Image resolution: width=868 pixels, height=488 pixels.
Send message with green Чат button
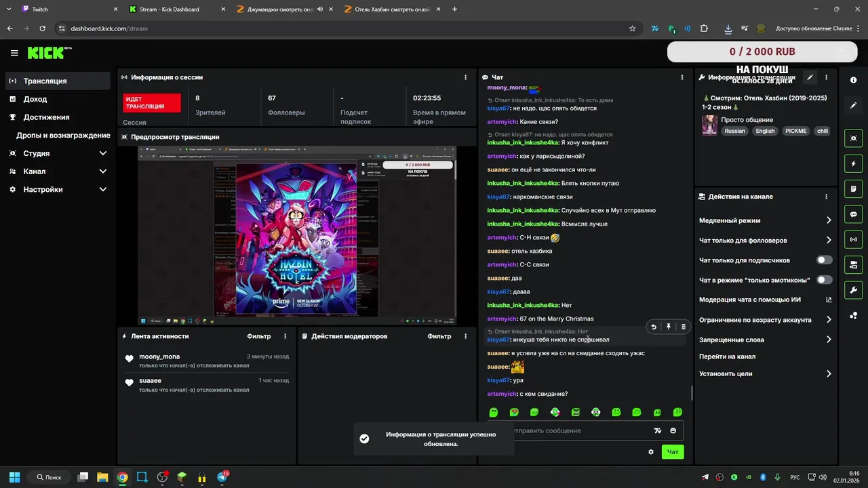pos(673,452)
